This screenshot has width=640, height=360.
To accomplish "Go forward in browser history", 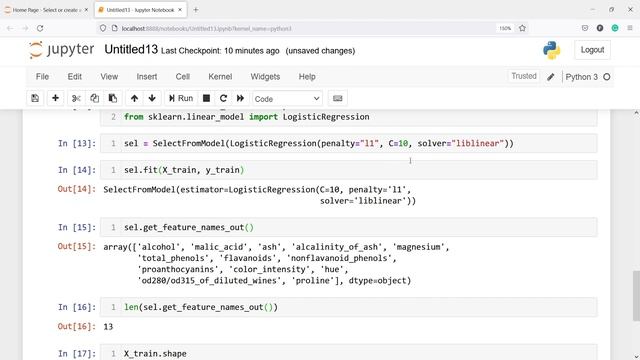I will point(25,28).
